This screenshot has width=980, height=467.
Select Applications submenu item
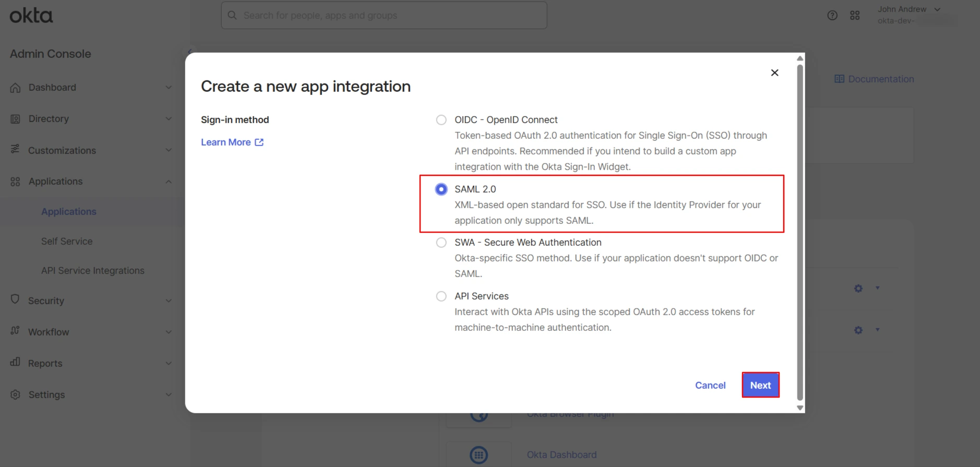click(69, 211)
